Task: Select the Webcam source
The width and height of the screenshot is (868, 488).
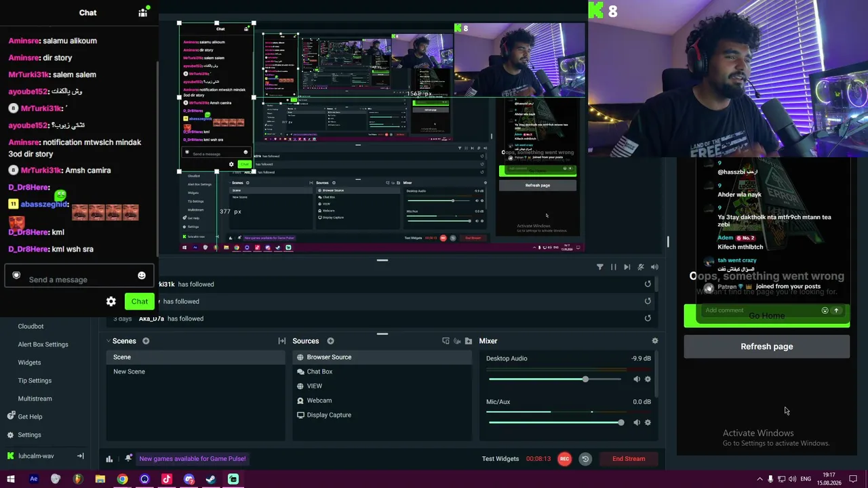Action: click(x=382, y=401)
